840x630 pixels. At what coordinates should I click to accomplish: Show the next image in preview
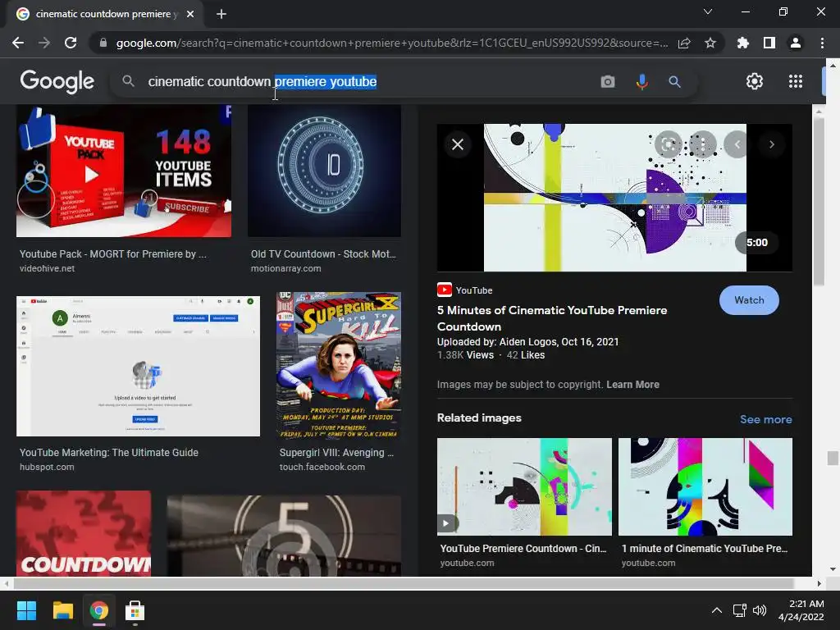pyautogui.click(x=771, y=144)
